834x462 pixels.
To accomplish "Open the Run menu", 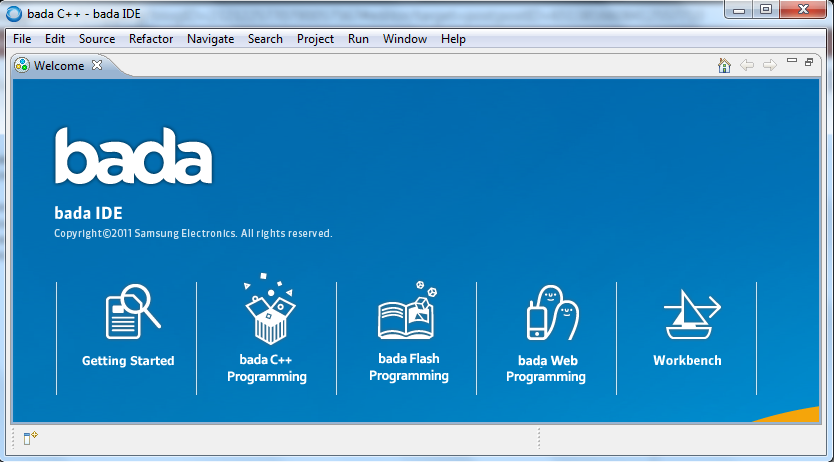I will [x=358, y=39].
